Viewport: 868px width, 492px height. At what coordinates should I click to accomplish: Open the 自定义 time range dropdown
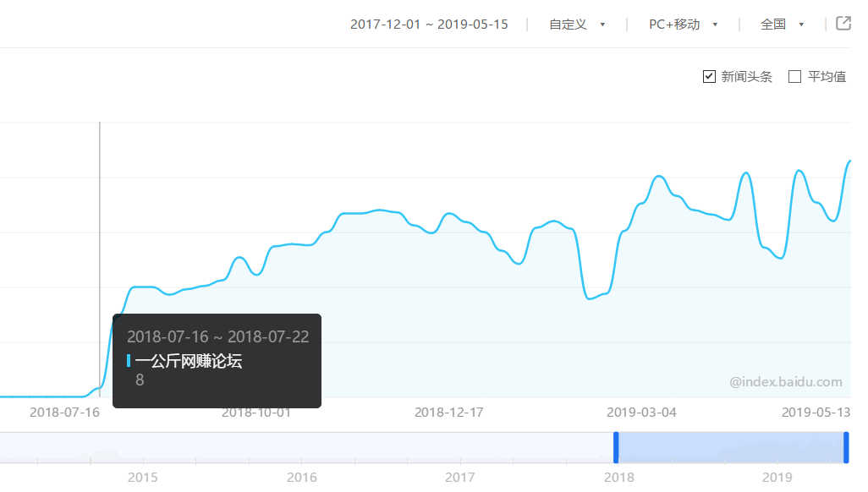click(576, 25)
